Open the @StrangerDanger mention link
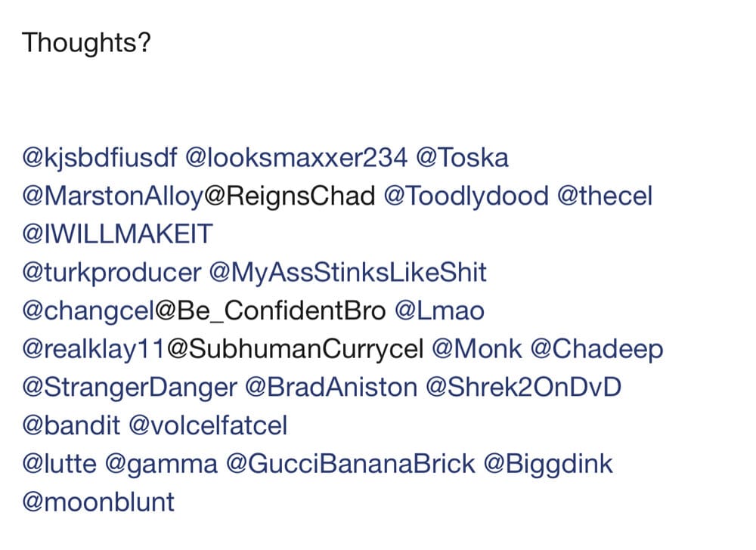The width and height of the screenshot is (756, 550). (x=130, y=388)
